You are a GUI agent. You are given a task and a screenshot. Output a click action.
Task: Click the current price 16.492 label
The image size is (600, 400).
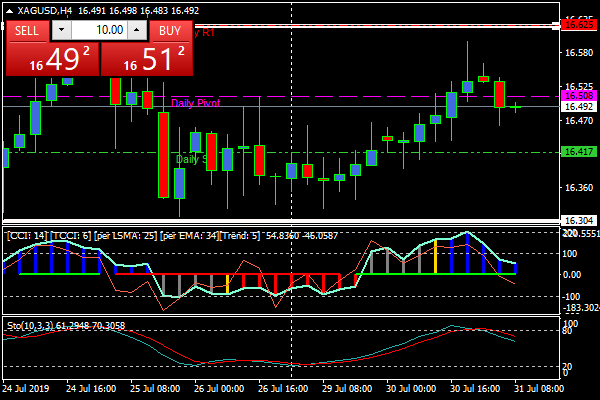coord(578,106)
